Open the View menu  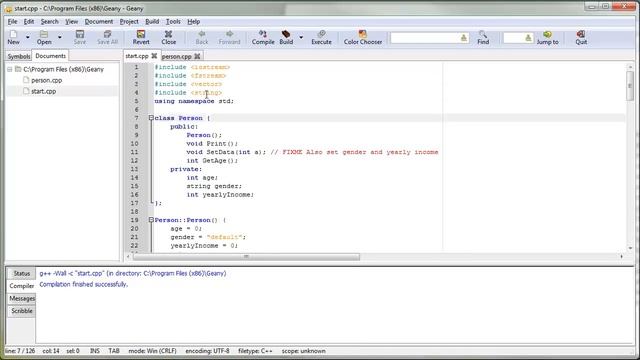click(x=71, y=21)
